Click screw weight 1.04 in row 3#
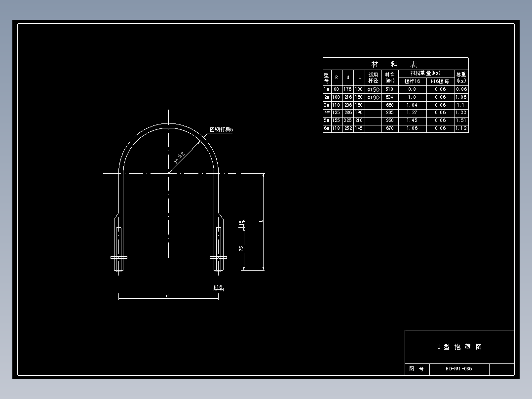 (x=412, y=105)
